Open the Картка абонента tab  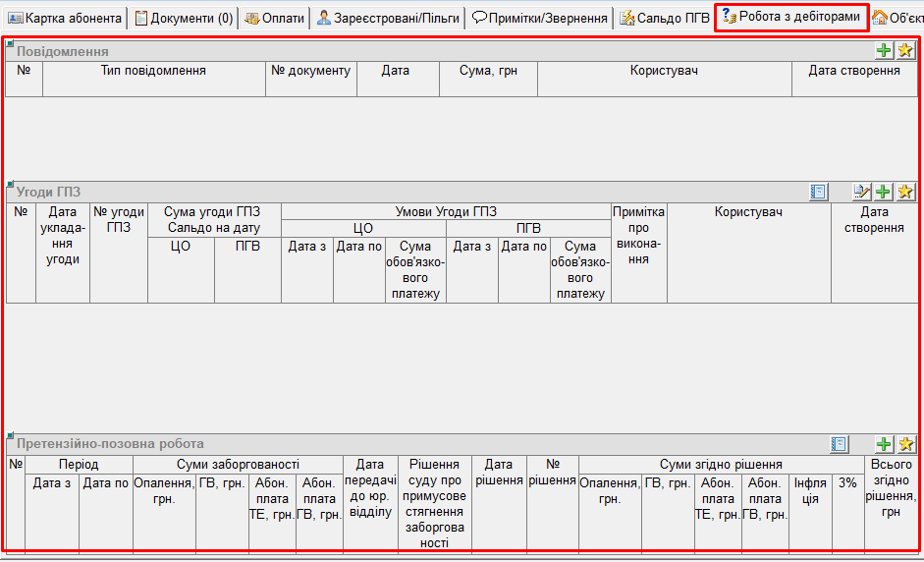(x=65, y=18)
